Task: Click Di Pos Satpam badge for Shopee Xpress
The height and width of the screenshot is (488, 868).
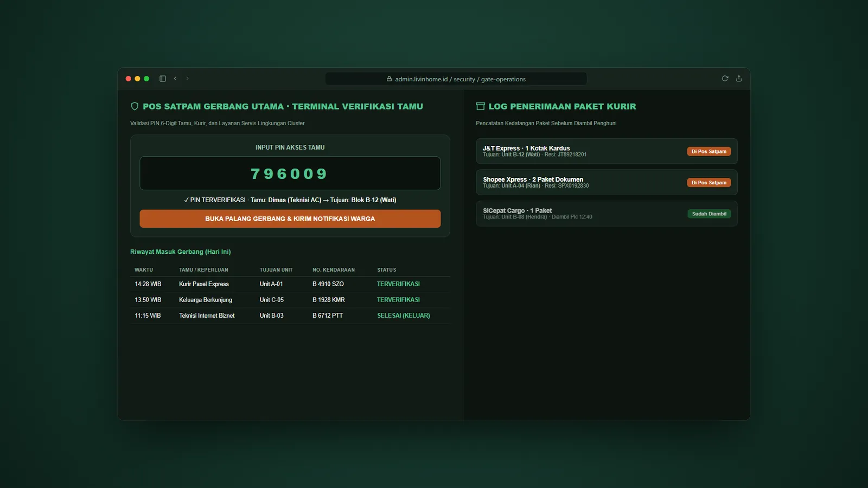Action: 709,183
